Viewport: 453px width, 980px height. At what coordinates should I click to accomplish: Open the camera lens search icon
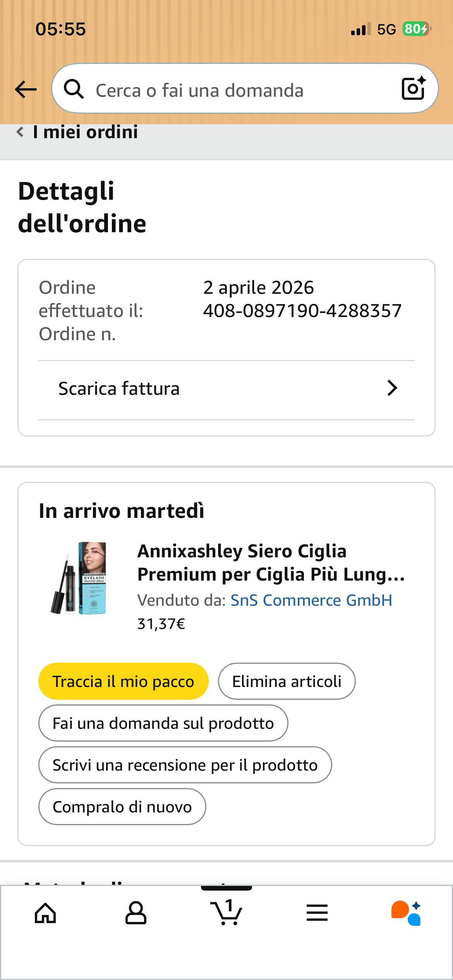point(413,89)
